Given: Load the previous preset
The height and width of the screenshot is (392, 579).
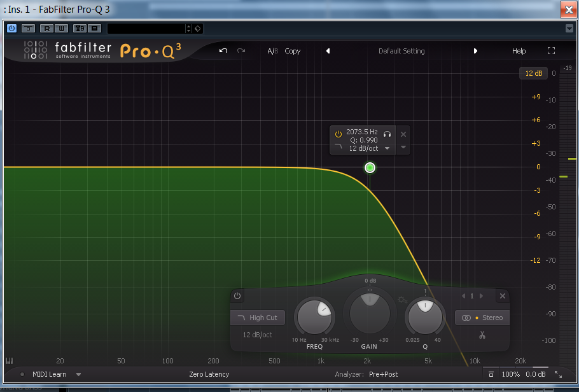Looking at the screenshot, I should pyautogui.click(x=328, y=51).
